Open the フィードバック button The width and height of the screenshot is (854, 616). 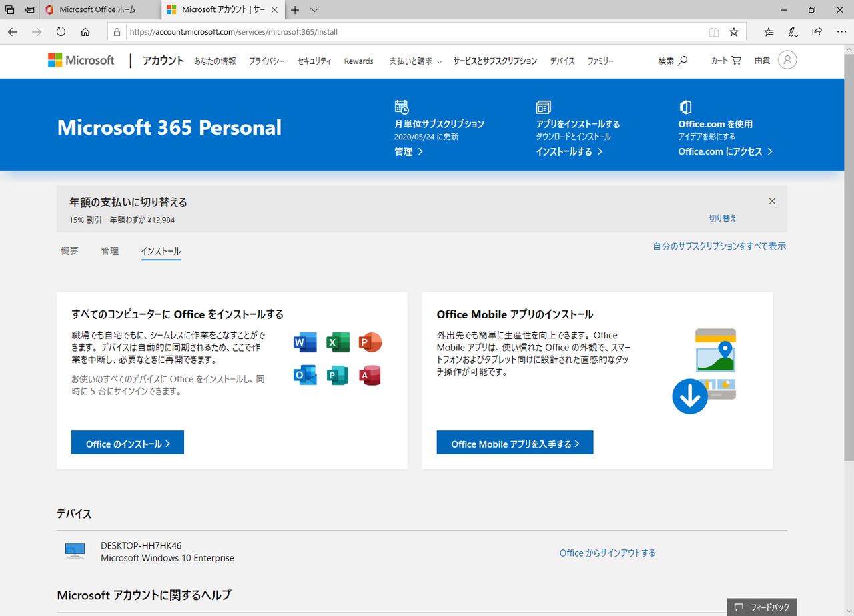click(x=762, y=607)
